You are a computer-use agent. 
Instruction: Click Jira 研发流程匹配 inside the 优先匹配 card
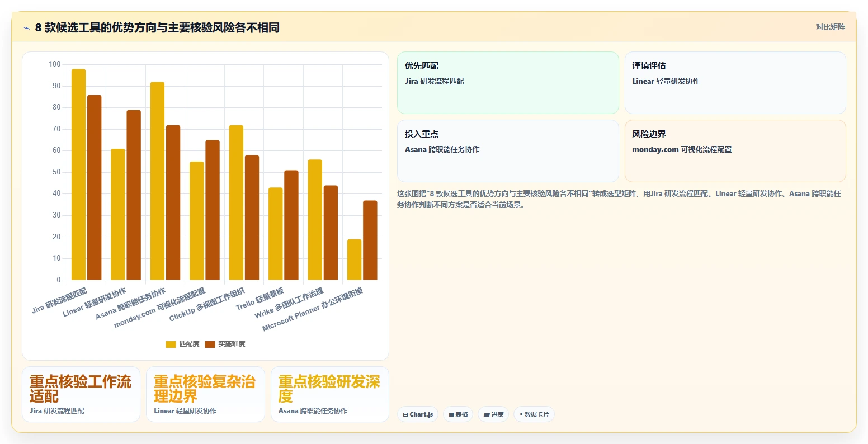(x=434, y=81)
